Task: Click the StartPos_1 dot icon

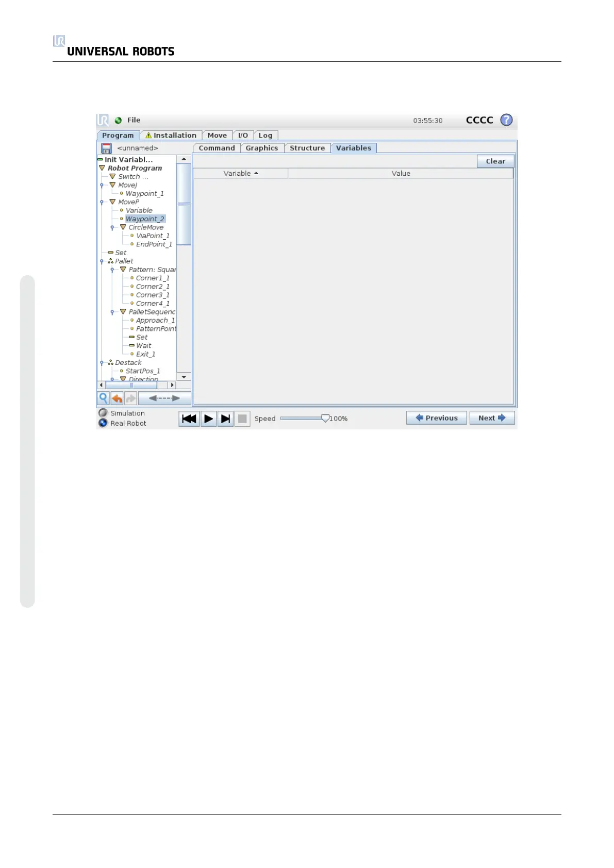Action: (122, 371)
